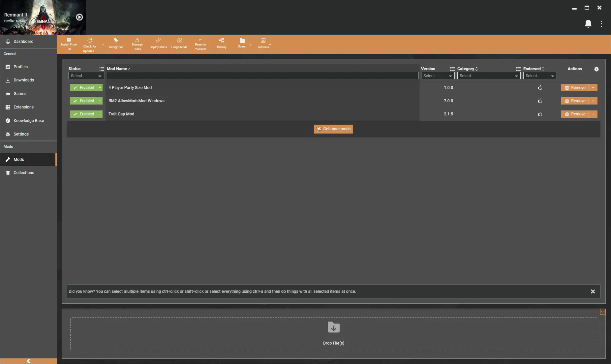Open History from the toolbar

222,44
